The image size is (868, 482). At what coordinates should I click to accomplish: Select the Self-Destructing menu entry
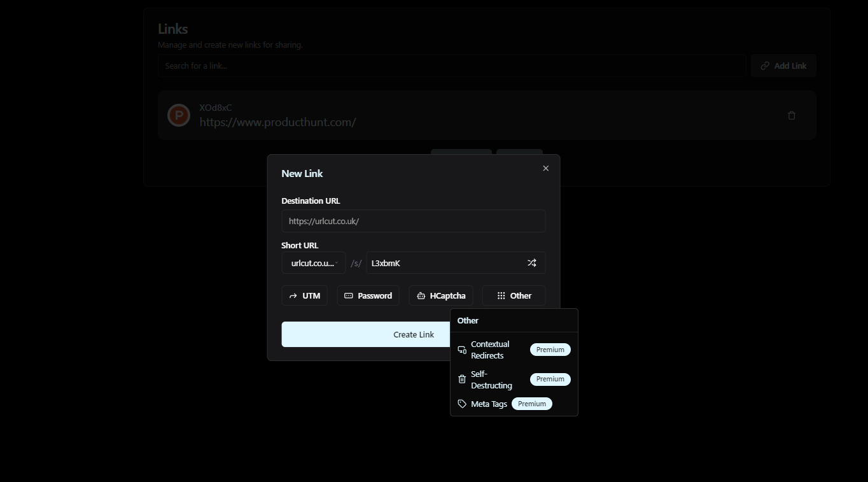[514, 379]
